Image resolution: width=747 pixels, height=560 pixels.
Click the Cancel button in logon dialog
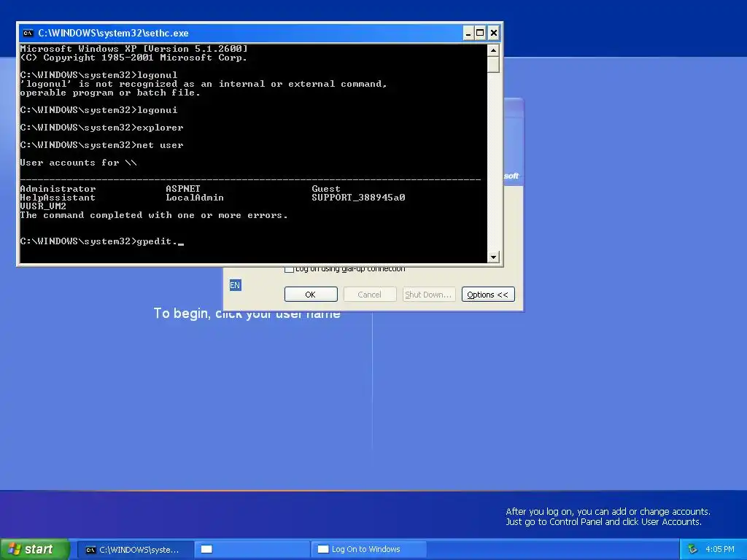(370, 295)
